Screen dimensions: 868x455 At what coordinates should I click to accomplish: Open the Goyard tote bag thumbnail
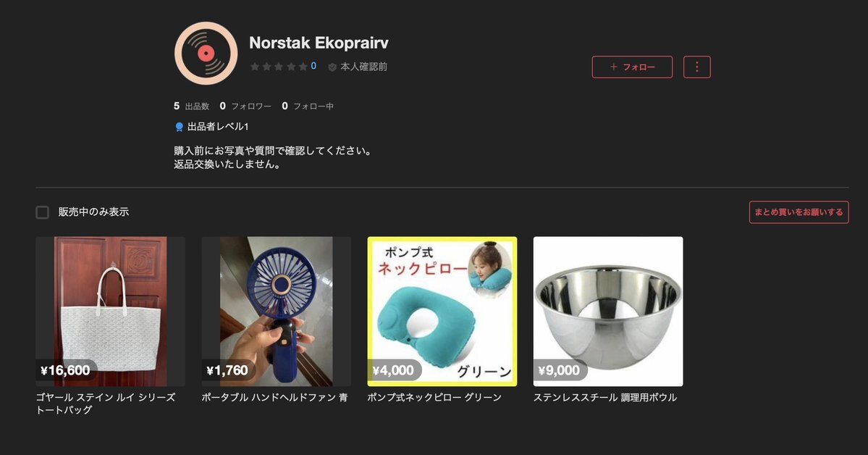coord(110,312)
